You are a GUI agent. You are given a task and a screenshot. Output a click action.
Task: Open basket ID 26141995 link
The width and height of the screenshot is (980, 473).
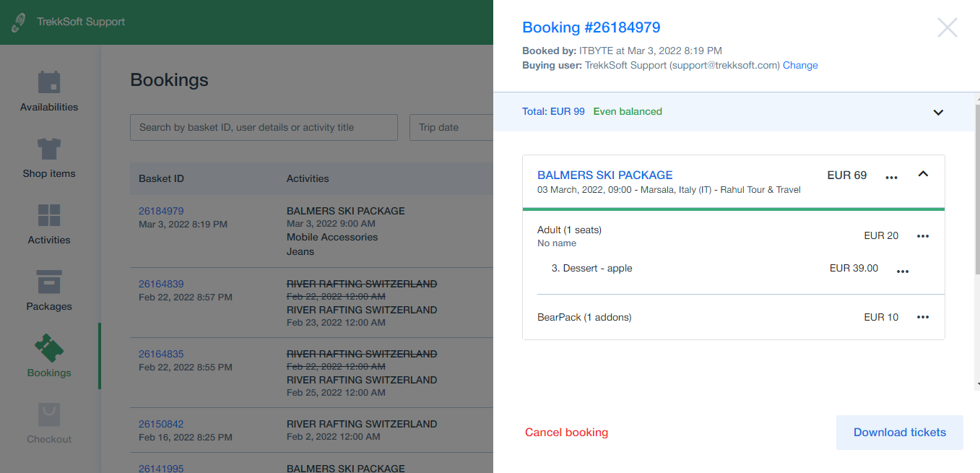coord(161,468)
